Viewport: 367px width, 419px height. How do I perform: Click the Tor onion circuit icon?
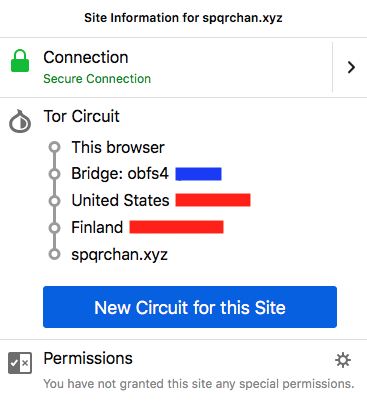tap(20, 121)
